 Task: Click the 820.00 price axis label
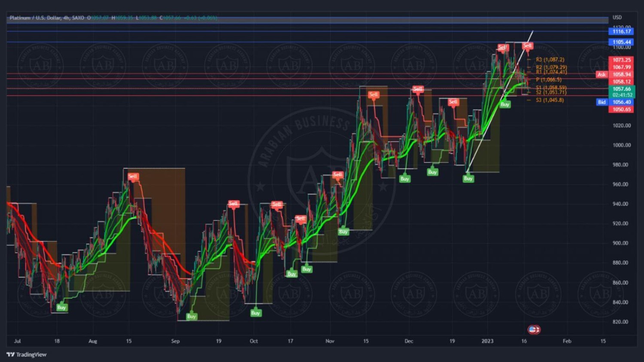[x=620, y=322]
